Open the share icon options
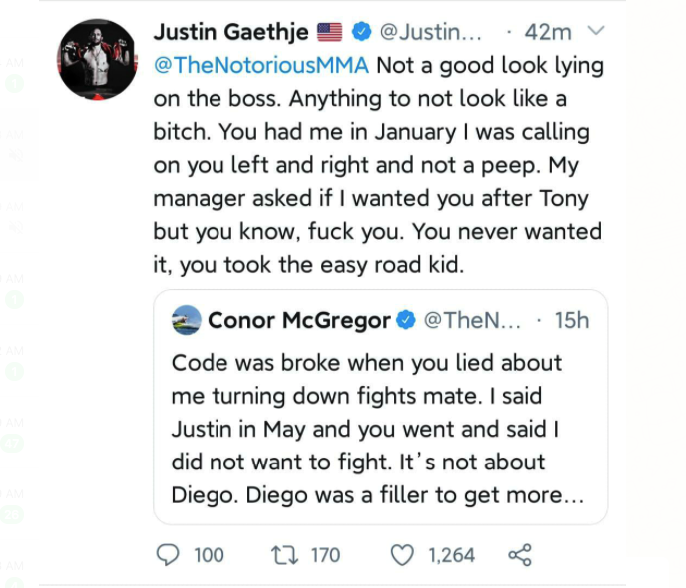This screenshot has height=588, width=686. 520,554
